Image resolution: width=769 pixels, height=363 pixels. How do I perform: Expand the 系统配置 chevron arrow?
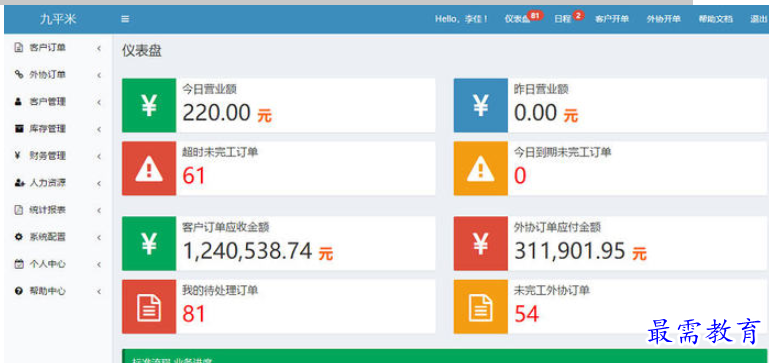(99, 237)
